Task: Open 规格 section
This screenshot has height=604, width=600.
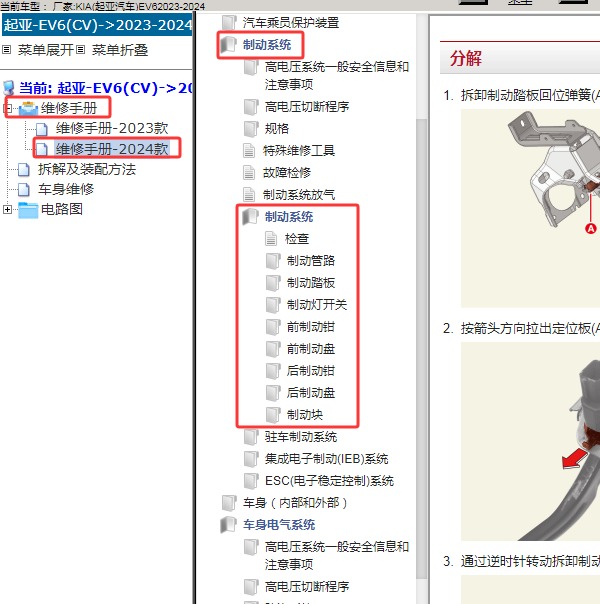Action: (277, 129)
